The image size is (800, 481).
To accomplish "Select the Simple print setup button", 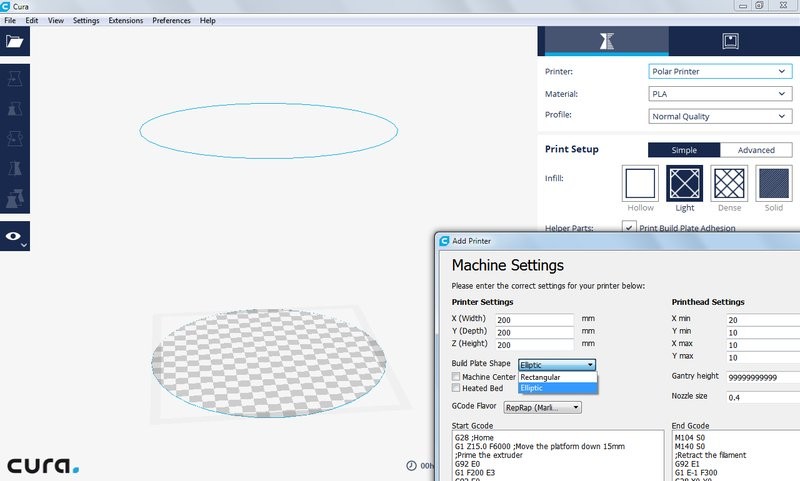I will (683, 150).
